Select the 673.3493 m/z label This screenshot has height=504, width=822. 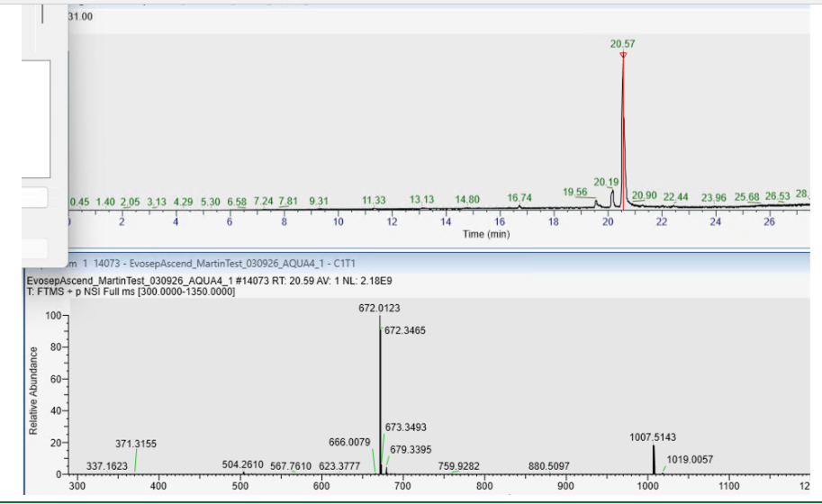tap(405, 427)
